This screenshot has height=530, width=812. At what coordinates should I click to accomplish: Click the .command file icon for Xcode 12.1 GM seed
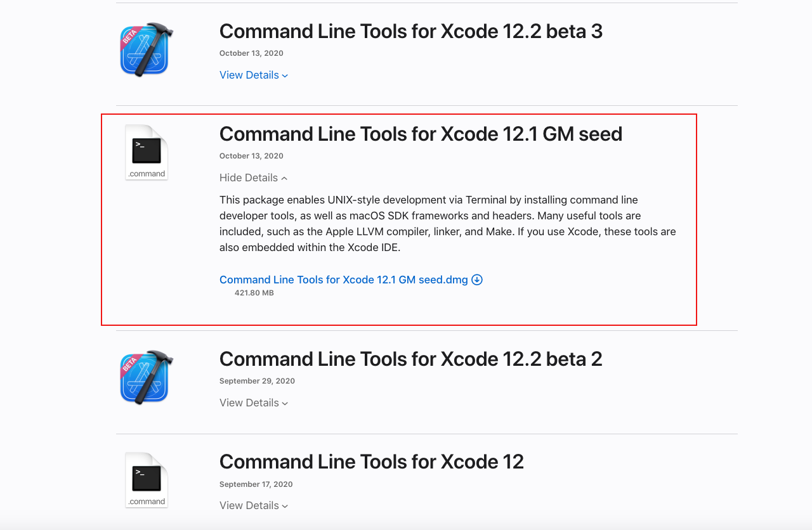pyautogui.click(x=147, y=152)
